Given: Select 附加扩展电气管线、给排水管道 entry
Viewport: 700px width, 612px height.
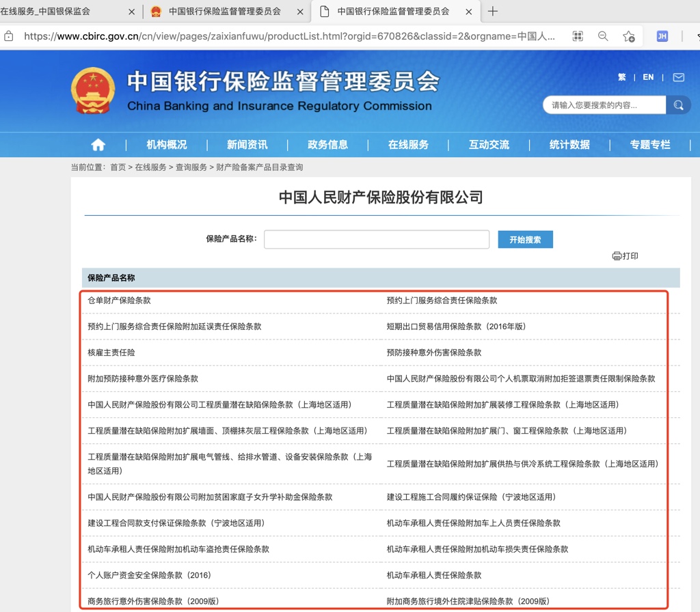Looking at the screenshot, I should [x=230, y=464].
